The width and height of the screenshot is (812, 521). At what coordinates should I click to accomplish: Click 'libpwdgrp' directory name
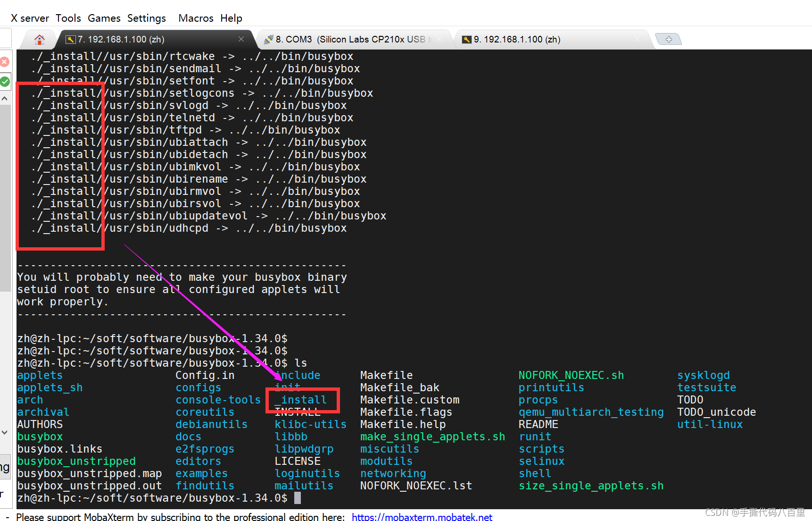click(304, 449)
